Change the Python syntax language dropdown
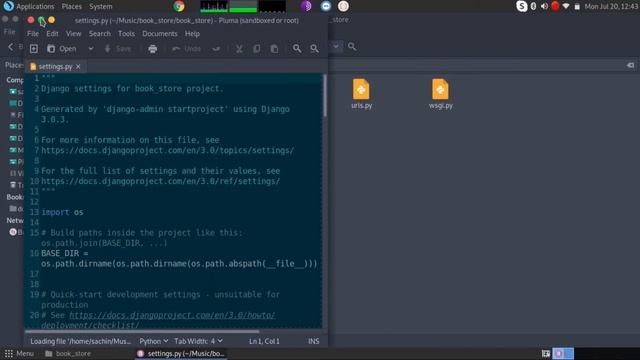The image size is (640, 360). (x=153, y=341)
